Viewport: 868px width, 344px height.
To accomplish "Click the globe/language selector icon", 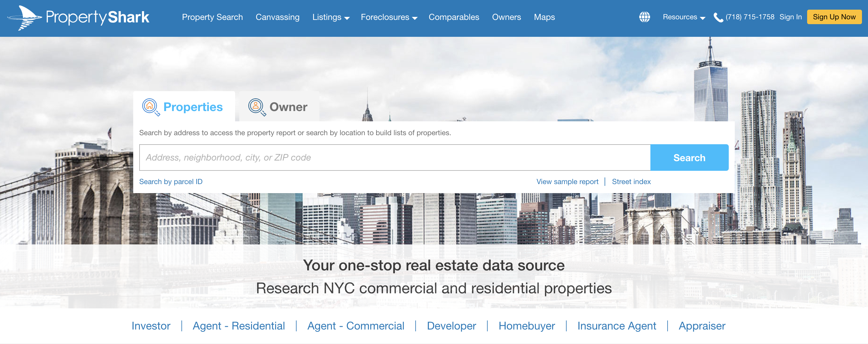I will 644,17.
